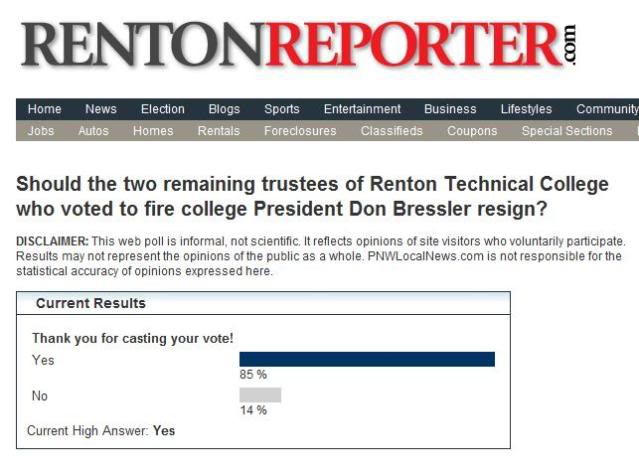Image resolution: width=639 pixels, height=475 pixels.
Task: Click the Business menu item
Action: (450, 110)
